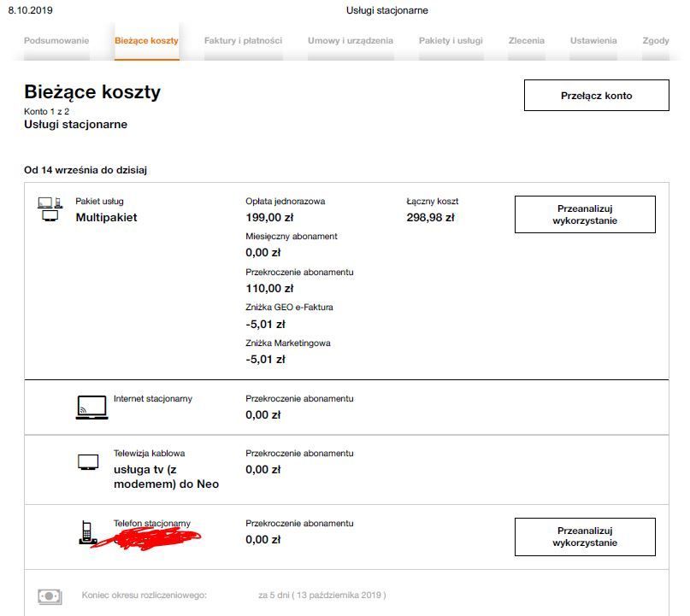Click the Przełącz konto button
This screenshot has height=616, width=690.
[598, 95]
